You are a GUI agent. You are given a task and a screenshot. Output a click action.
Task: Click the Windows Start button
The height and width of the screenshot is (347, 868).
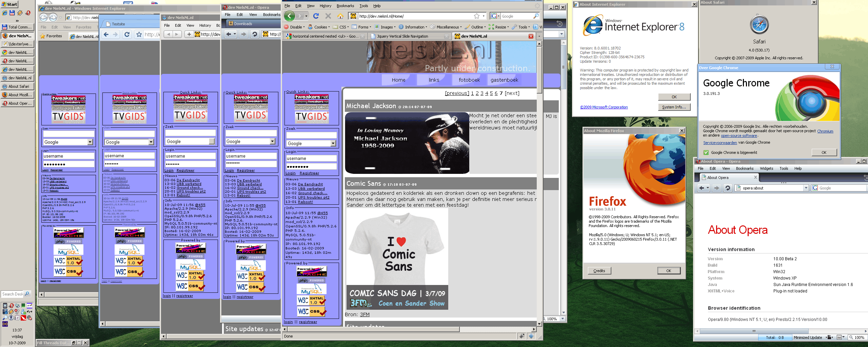[x=10, y=4]
